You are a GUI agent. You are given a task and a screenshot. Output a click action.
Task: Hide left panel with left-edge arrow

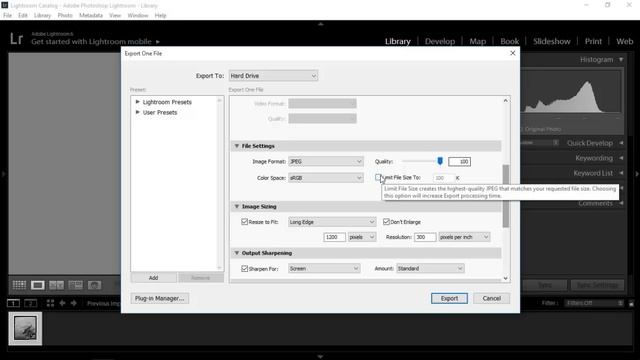3,174
